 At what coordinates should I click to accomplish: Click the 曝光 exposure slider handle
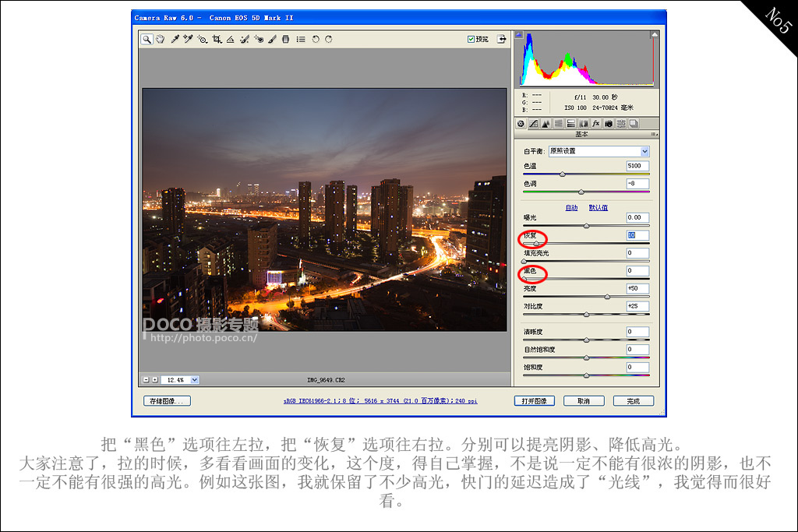point(586,225)
